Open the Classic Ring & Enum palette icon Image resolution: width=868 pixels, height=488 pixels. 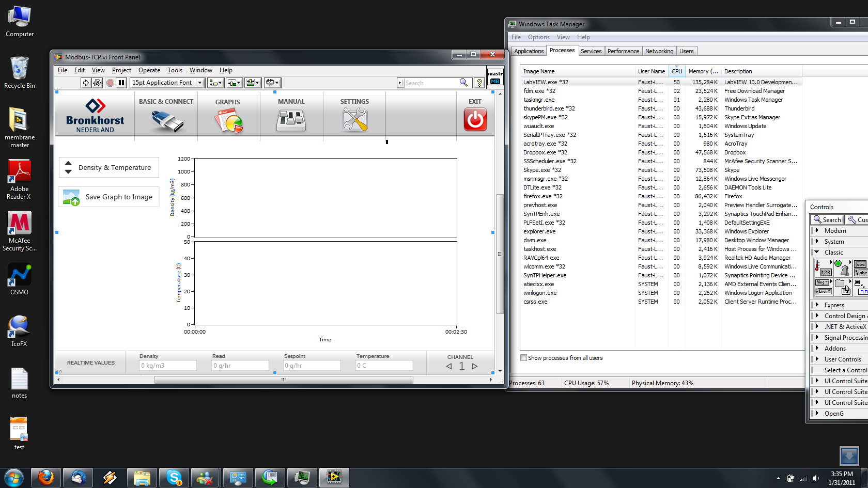(x=824, y=287)
